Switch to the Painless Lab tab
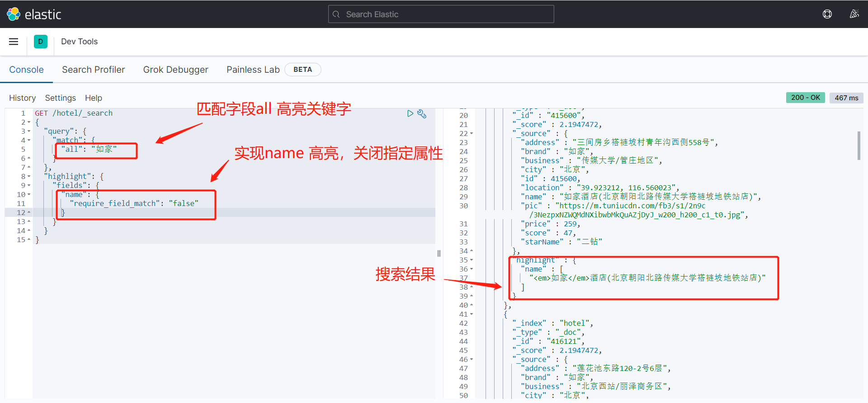Screen dimensions: 868x403 (x=253, y=70)
